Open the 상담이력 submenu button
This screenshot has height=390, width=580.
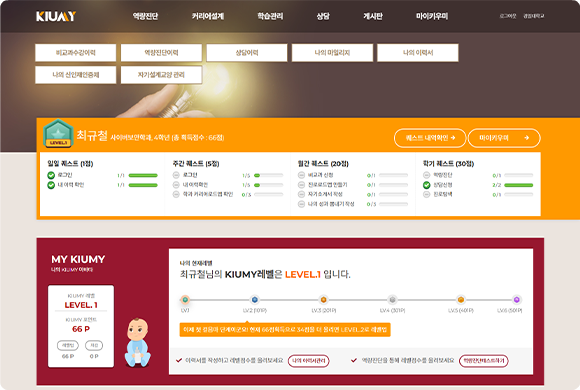click(x=247, y=53)
